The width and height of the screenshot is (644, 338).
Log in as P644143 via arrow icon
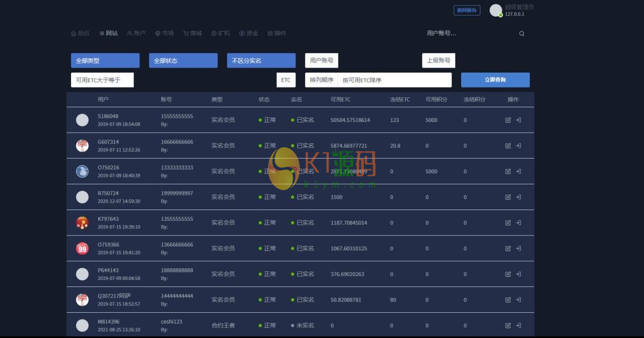coord(518,274)
